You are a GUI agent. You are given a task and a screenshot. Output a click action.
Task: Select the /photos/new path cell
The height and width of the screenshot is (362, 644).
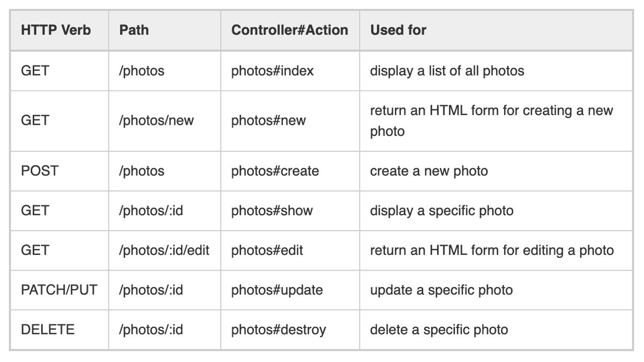click(x=165, y=121)
